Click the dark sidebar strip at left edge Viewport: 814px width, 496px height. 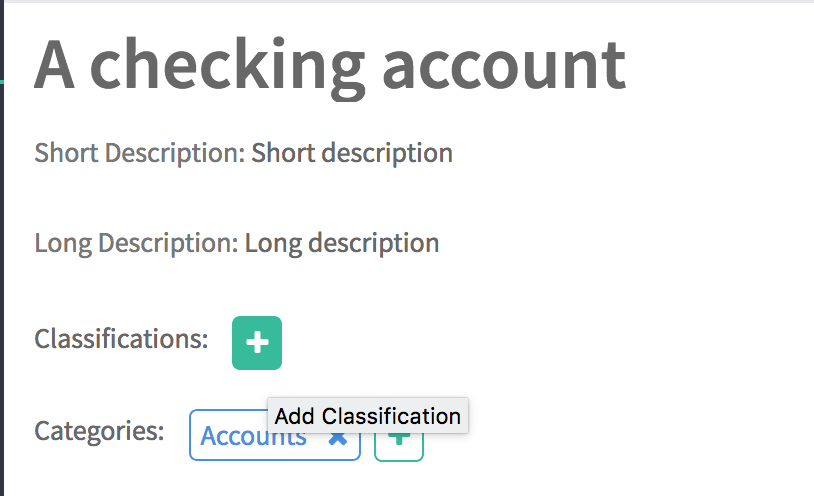point(2,250)
